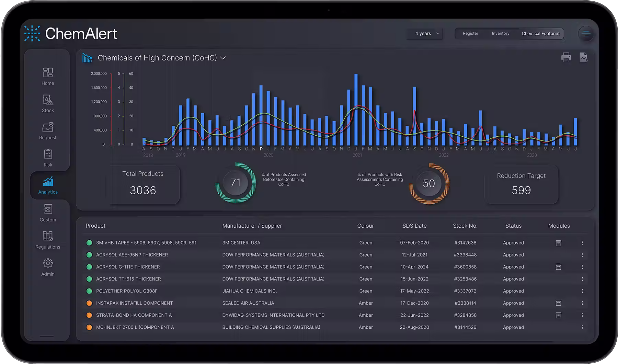Open more options for POLYETHER POLYOL G308F row
618x364 pixels.
tap(582, 291)
